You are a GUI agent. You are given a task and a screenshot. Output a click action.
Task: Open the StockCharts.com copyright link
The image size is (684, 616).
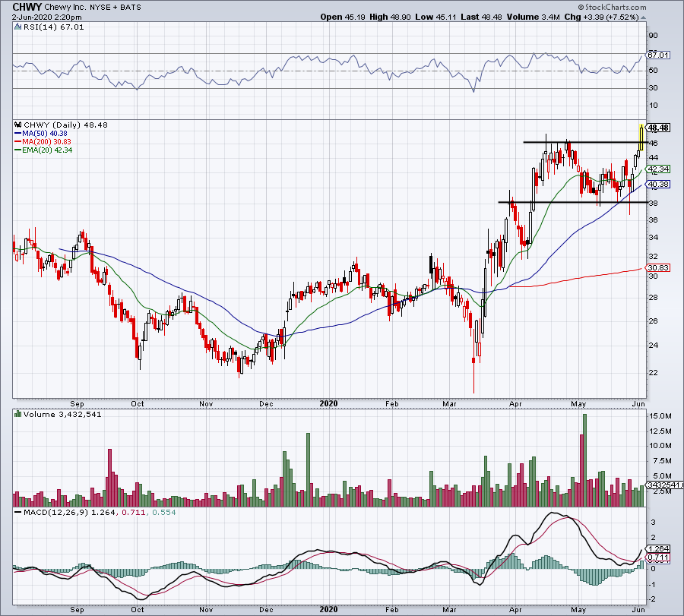pyautogui.click(x=612, y=7)
